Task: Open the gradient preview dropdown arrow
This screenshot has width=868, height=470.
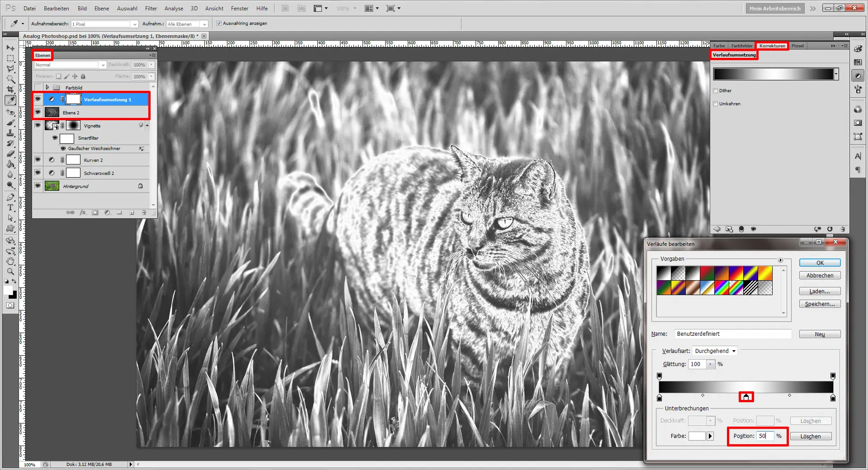Action: click(x=837, y=74)
